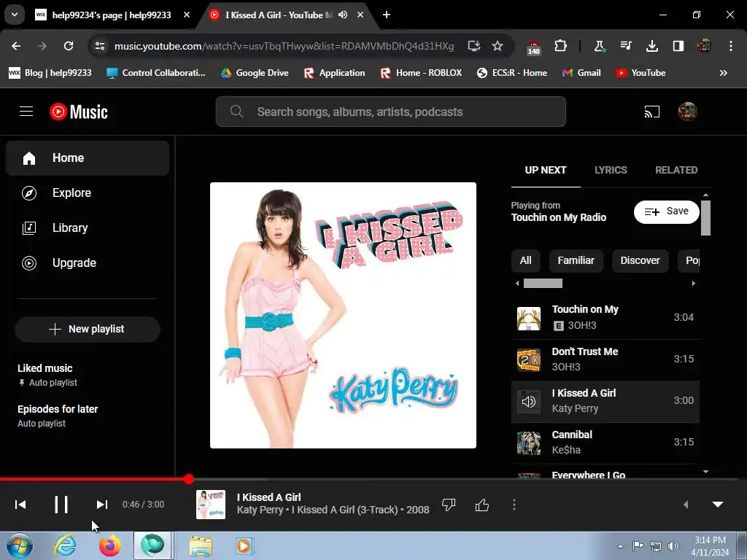747x560 pixels.
Task: Open the Chrome downloads icon
Action: click(x=651, y=46)
